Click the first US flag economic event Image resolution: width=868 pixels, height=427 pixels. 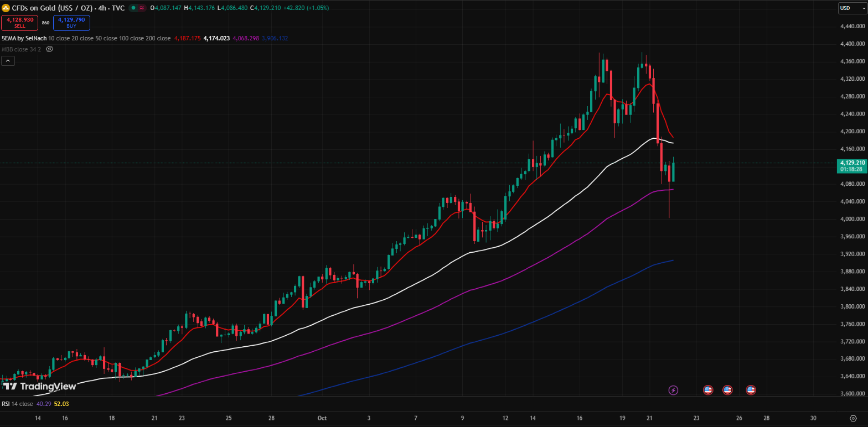(x=707, y=390)
